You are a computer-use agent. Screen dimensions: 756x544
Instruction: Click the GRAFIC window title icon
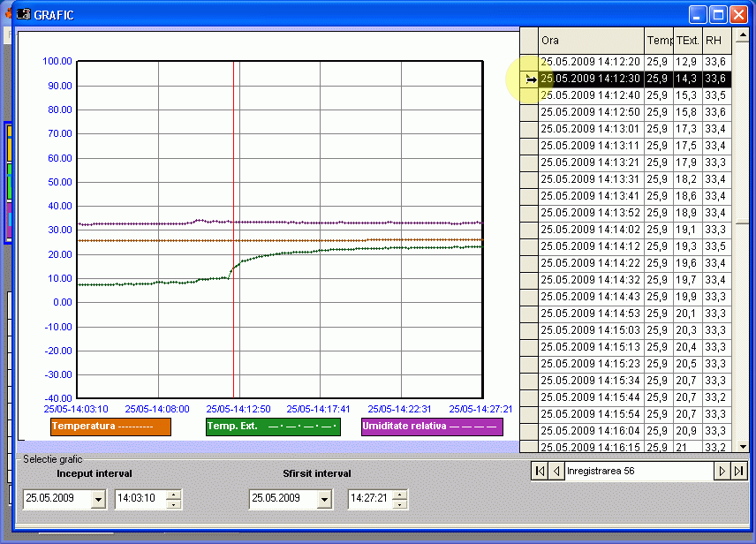[23, 15]
